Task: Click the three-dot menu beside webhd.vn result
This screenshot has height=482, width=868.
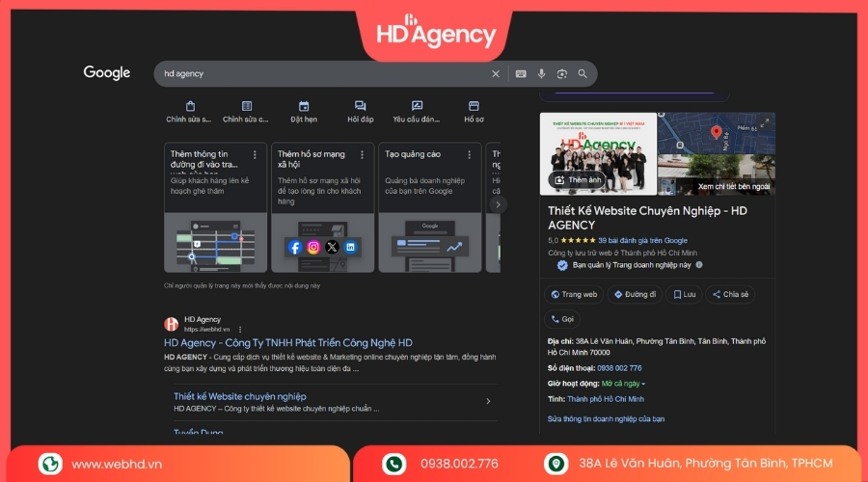Action: (240, 330)
